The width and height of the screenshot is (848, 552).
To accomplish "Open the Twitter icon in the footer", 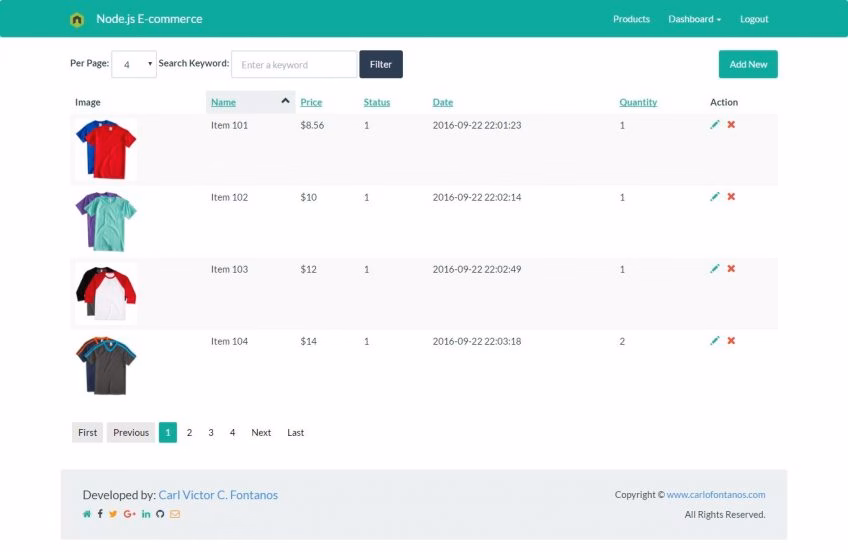I will click(x=113, y=514).
